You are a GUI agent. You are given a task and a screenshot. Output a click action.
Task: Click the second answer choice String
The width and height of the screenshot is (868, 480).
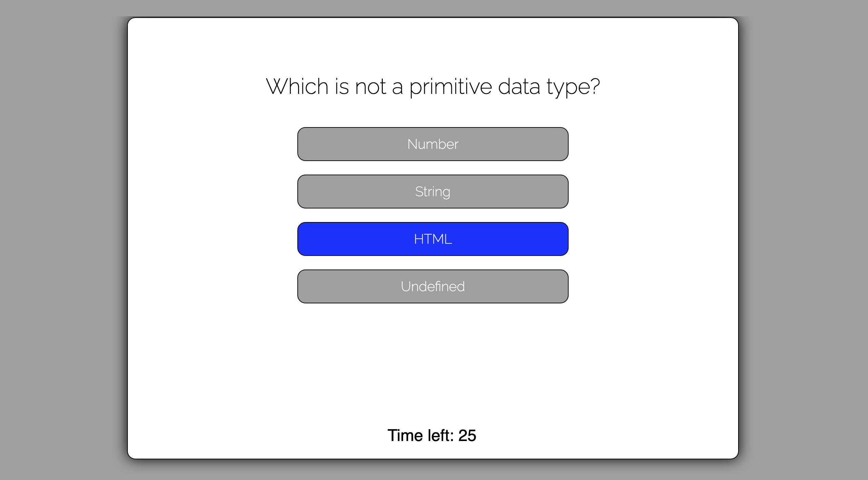point(433,192)
